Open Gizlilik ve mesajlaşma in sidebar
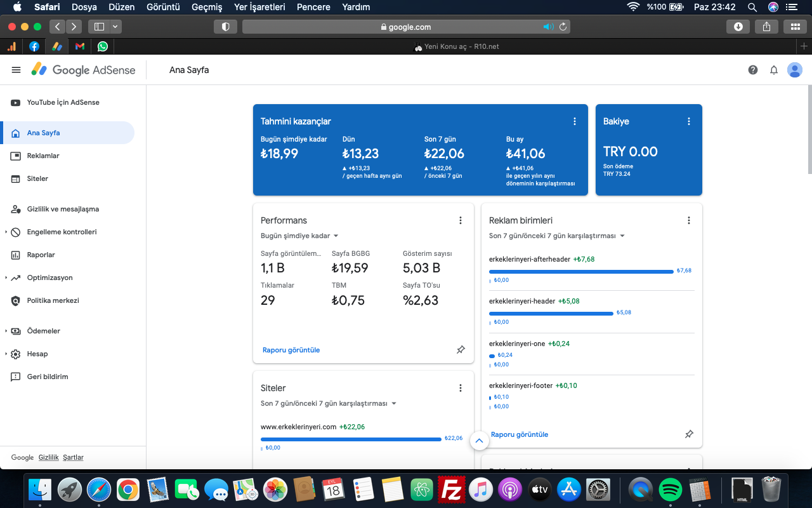Screen dimensions: 812x508 [x=67, y=209]
